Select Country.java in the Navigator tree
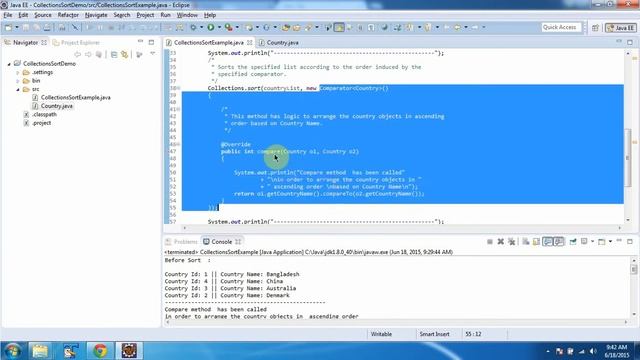The width and height of the screenshot is (640, 360). pyautogui.click(x=57, y=106)
